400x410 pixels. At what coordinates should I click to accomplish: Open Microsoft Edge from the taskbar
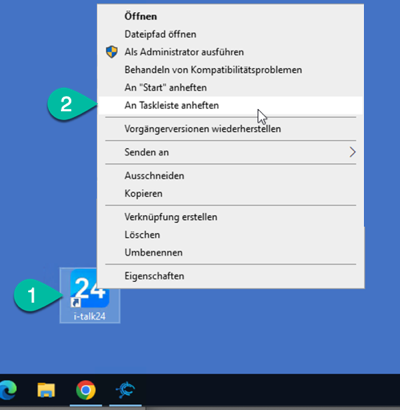pyautogui.click(x=8, y=389)
